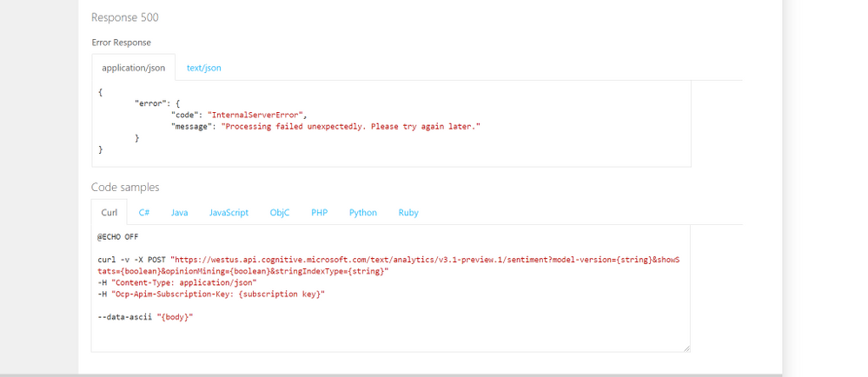
Task: Click the URL continuation line starting "tats={boolean}"
Action: pyautogui.click(x=243, y=271)
